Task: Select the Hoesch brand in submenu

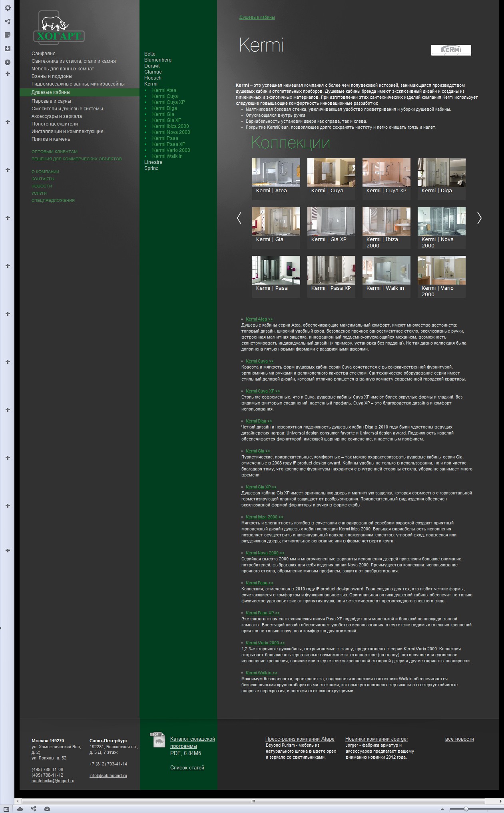Action: coord(153,78)
